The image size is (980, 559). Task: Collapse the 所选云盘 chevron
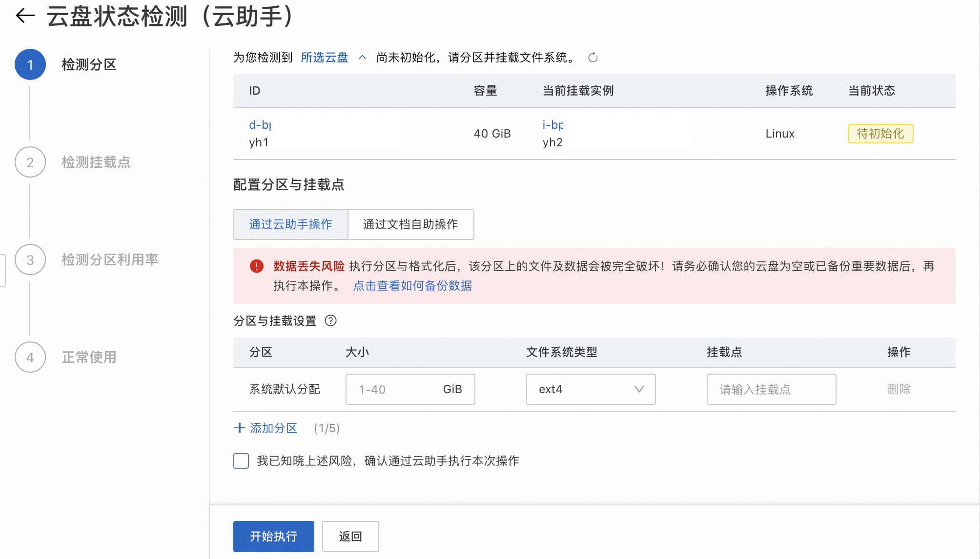pos(362,58)
